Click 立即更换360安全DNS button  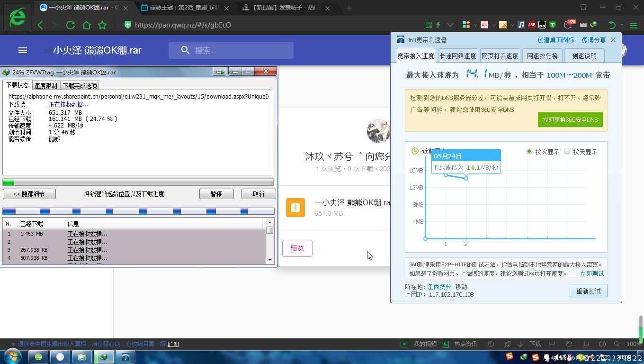click(570, 119)
